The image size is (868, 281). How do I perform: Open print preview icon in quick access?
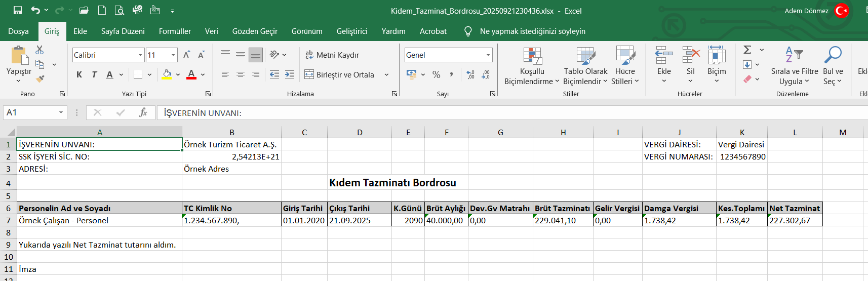click(120, 10)
